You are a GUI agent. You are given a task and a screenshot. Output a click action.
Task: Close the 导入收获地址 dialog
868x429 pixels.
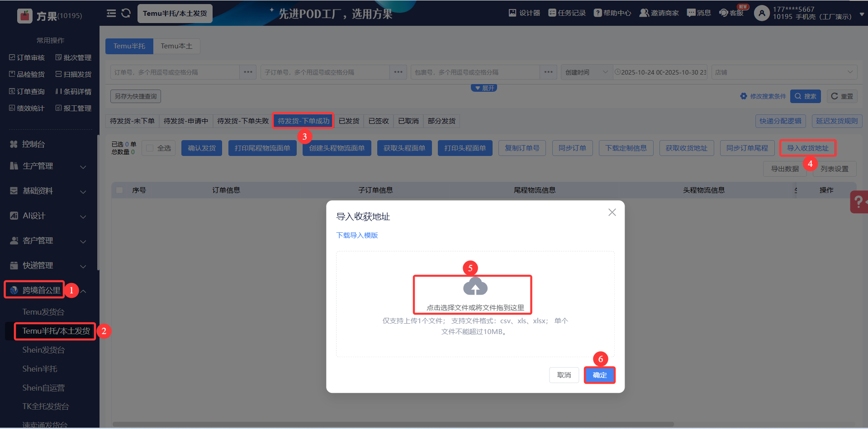(x=612, y=212)
